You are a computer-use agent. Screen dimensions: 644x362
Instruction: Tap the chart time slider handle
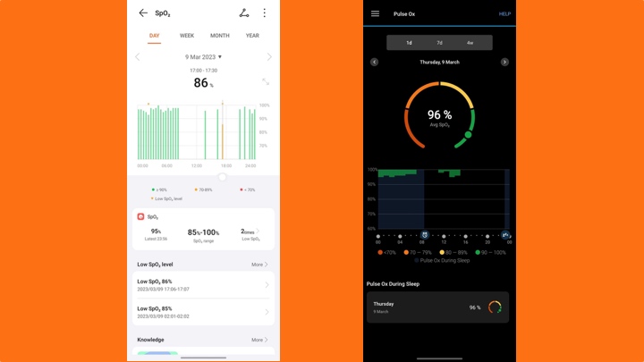(x=223, y=177)
